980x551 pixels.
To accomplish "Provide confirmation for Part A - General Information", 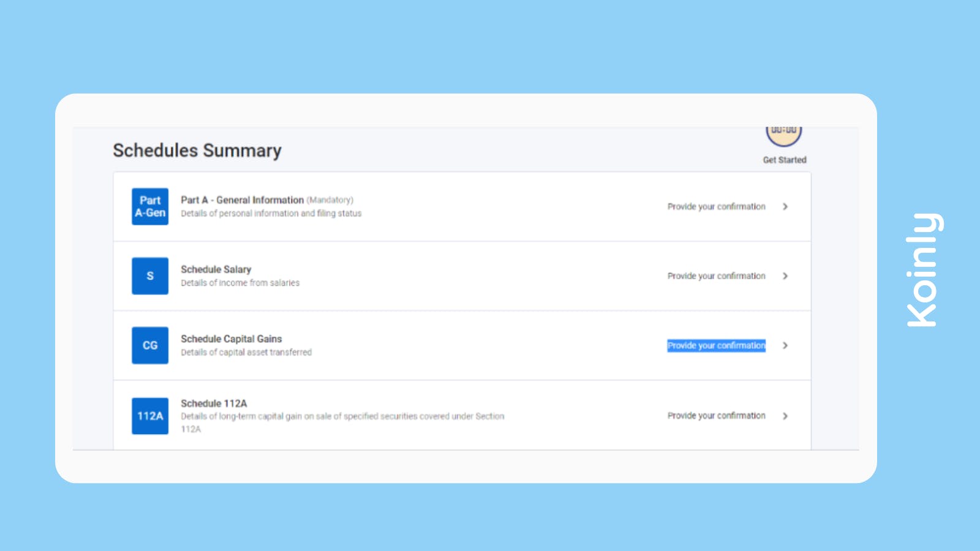I will [x=716, y=206].
